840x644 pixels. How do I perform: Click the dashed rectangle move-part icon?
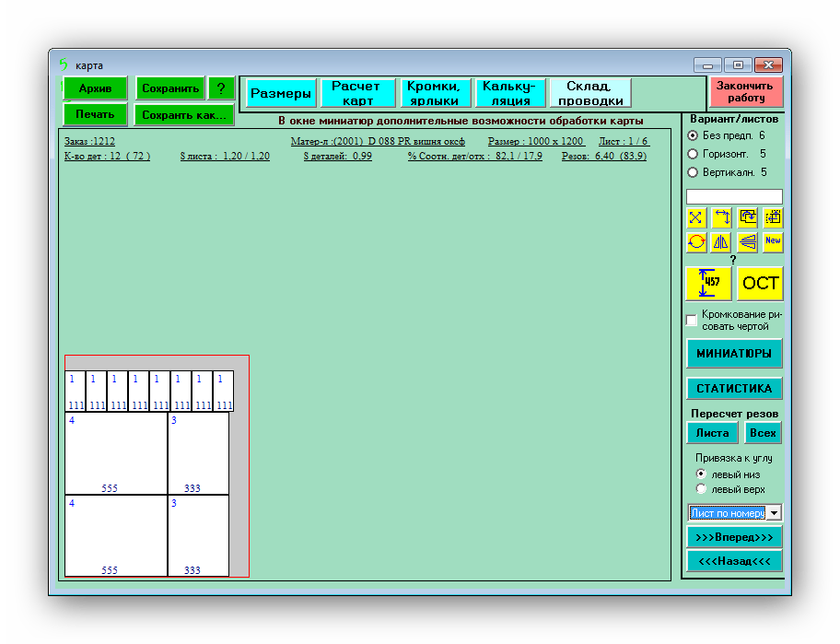pyautogui.click(x=773, y=217)
